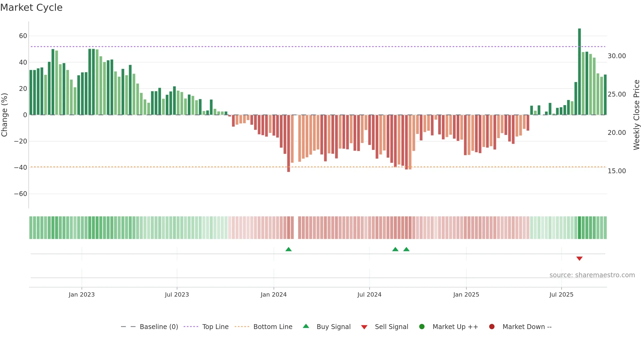Click the darkest red heatmap cell after Jan 2024
Screen dimensions: 644x362
288,228
